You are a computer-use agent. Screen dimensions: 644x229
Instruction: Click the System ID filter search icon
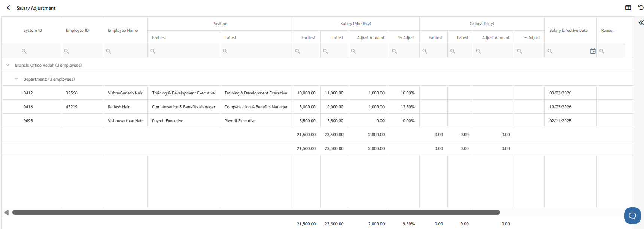24,51
